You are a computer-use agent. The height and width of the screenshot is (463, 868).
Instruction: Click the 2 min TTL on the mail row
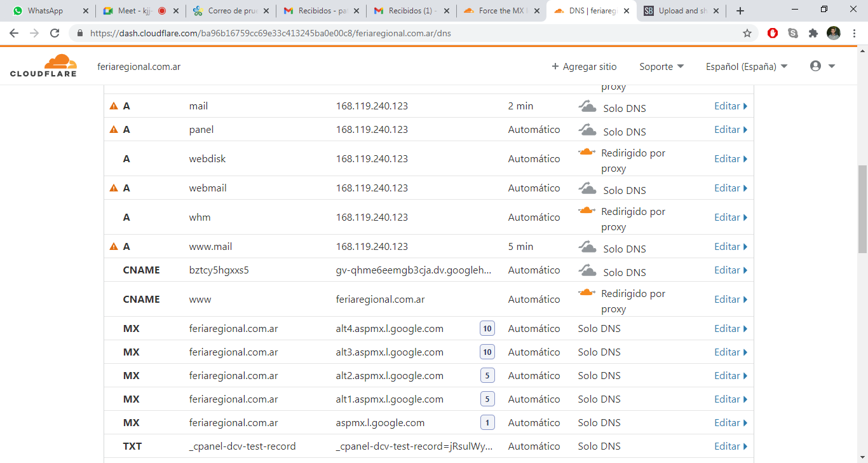[520, 106]
